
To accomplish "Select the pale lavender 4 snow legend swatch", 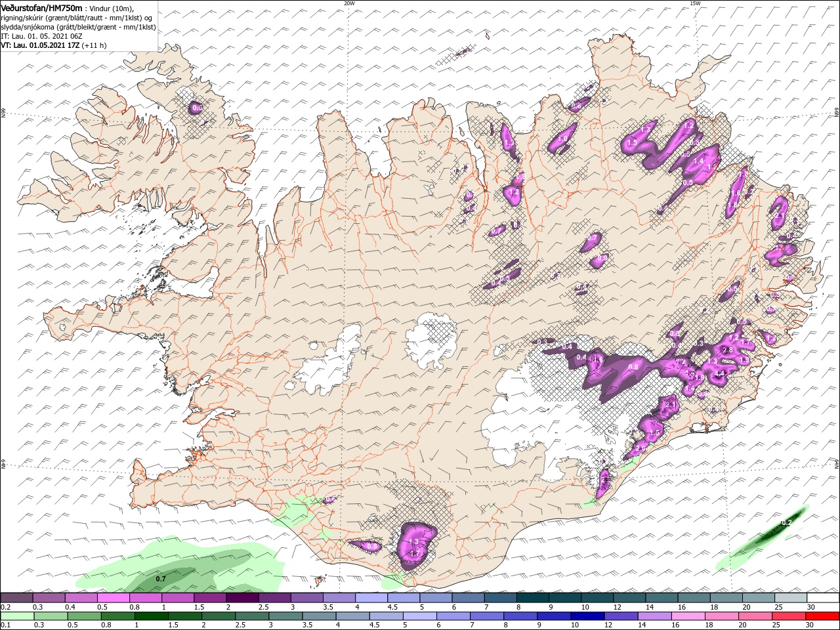I will coord(371,598).
